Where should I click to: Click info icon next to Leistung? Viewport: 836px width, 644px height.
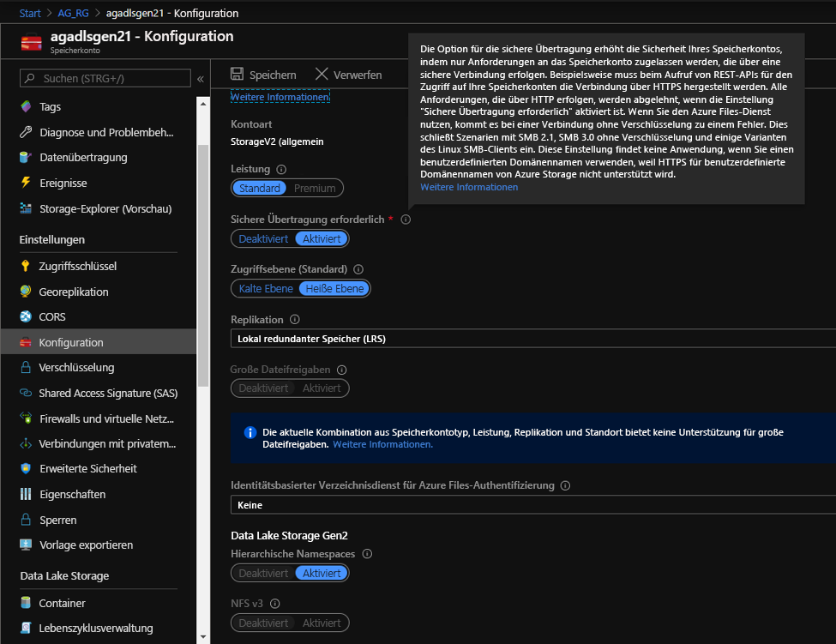pos(281,169)
